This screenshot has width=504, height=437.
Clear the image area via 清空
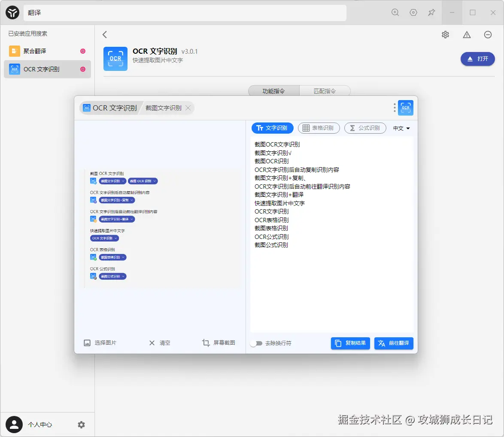159,342
